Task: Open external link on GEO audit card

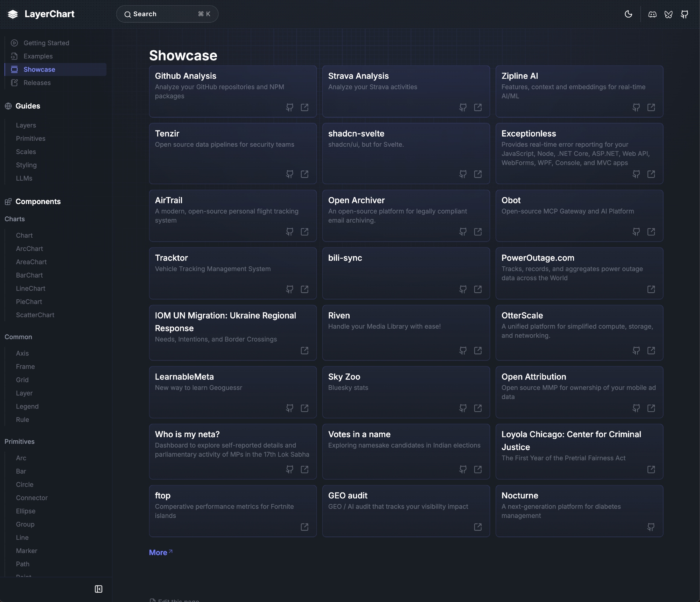Action: 478,527
